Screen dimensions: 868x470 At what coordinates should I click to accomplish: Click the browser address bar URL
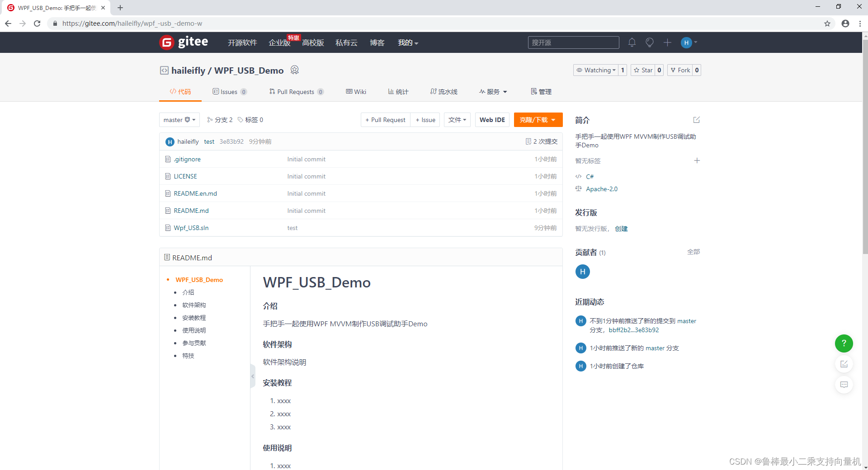(x=132, y=23)
